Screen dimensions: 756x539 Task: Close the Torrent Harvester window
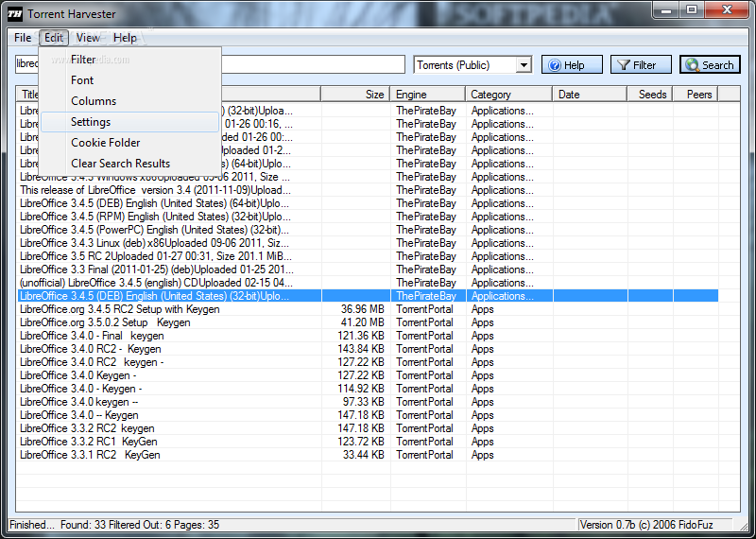pos(728,9)
